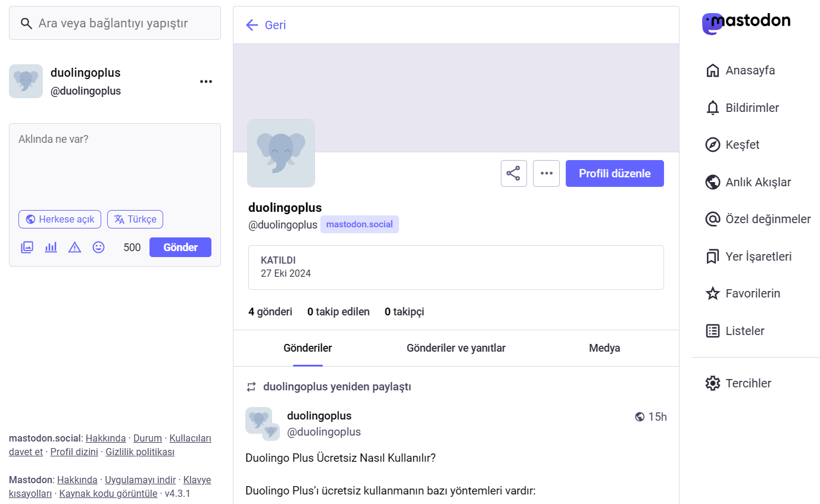Click 'Duolingo Plus Ücretsiz Nasıl Kullanılır?' post text

pyautogui.click(x=341, y=458)
